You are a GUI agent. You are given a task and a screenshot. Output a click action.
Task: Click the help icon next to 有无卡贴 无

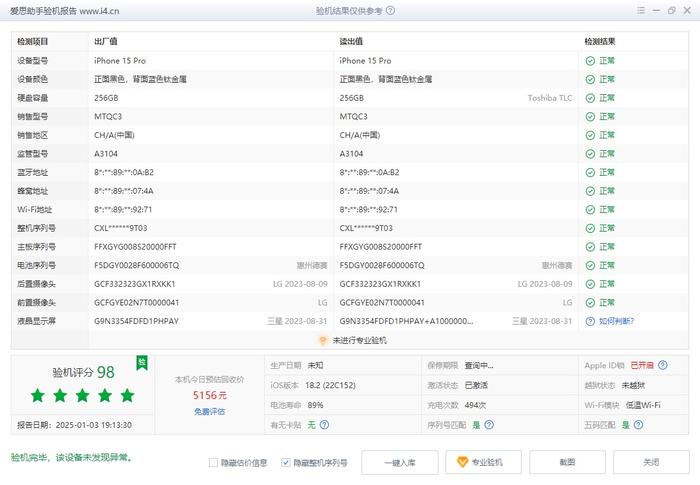point(325,425)
